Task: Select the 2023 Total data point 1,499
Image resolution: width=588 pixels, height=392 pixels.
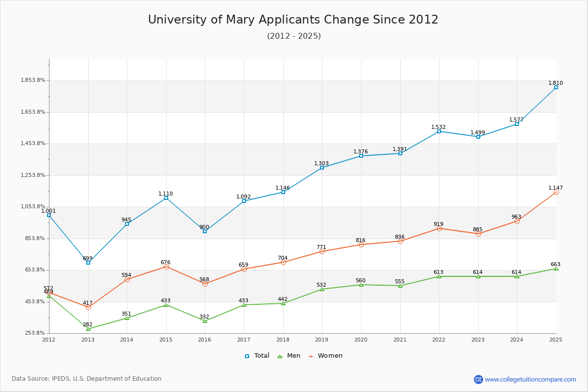Action: (478, 137)
